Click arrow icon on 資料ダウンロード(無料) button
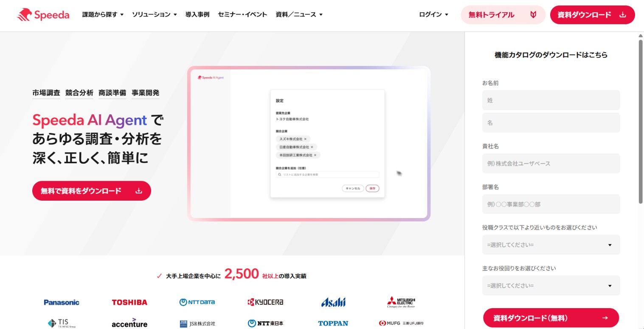This screenshot has width=644, height=329. point(605,318)
